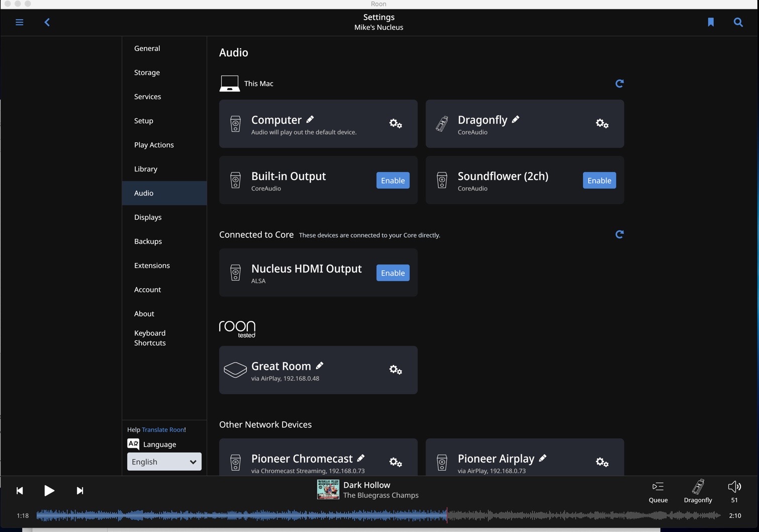Open the Play Actions section
This screenshot has width=759, height=532.
click(164, 145)
